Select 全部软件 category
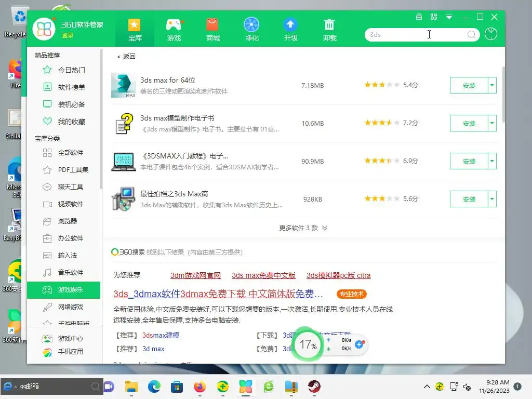Viewport: 532px width, 399px height. coord(64,153)
